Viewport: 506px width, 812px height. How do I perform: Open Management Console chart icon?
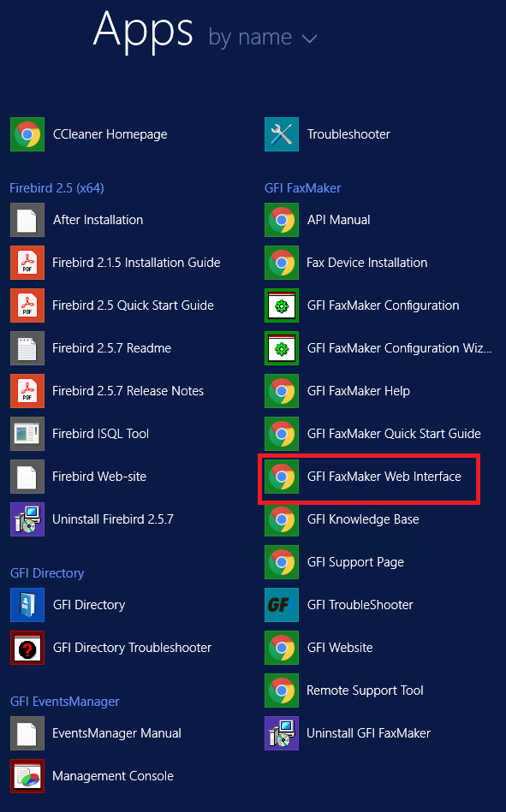27,776
